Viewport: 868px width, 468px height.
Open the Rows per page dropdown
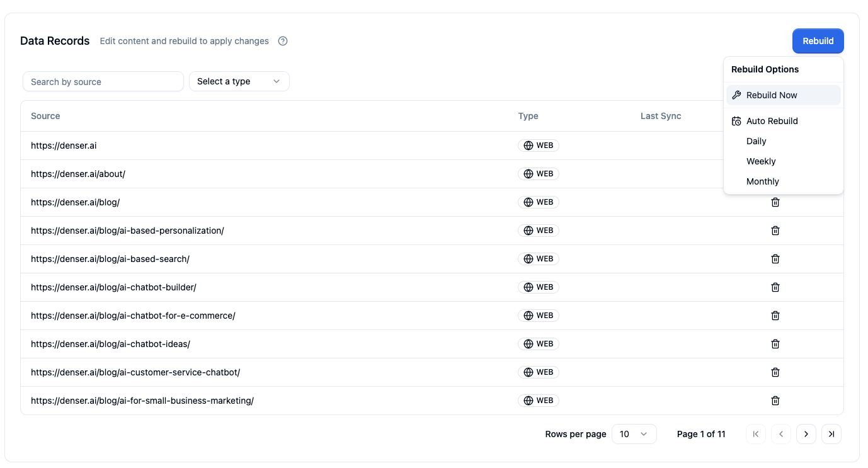point(634,434)
